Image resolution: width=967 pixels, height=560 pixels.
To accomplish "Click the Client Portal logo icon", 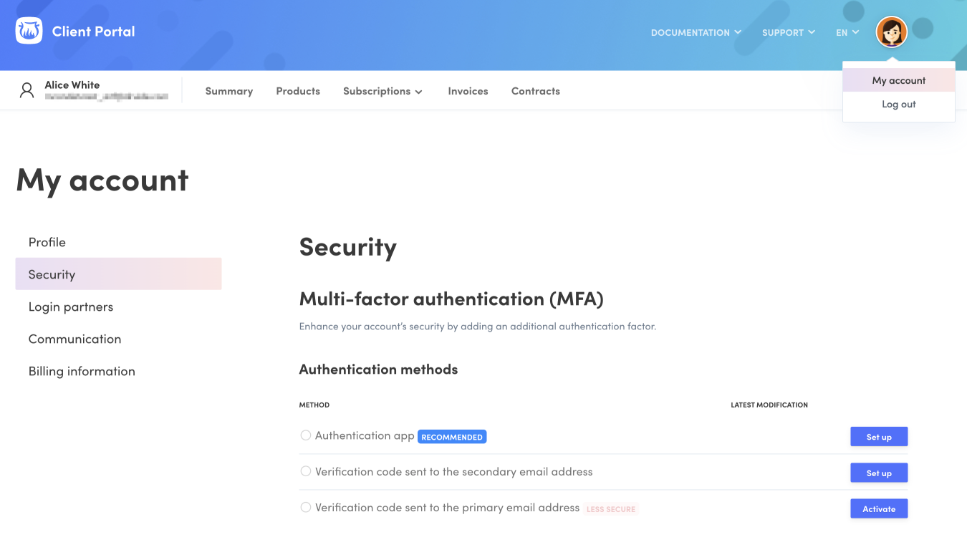I will pos(29,31).
